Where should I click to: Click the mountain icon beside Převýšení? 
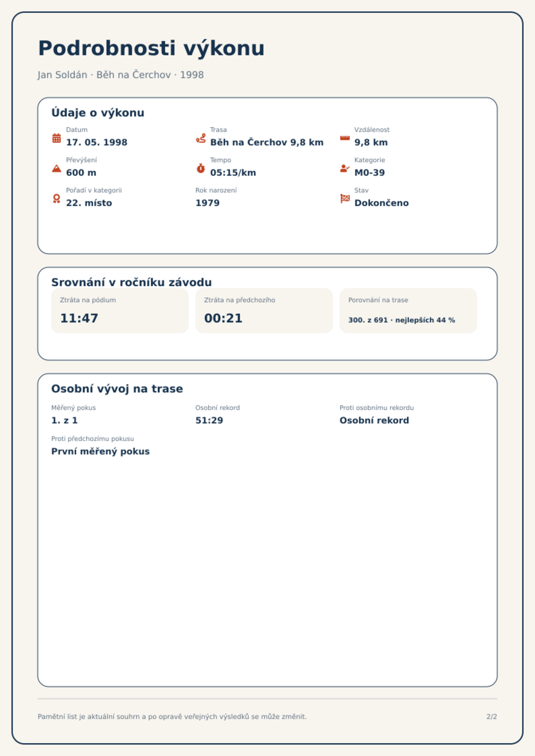pos(57,168)
